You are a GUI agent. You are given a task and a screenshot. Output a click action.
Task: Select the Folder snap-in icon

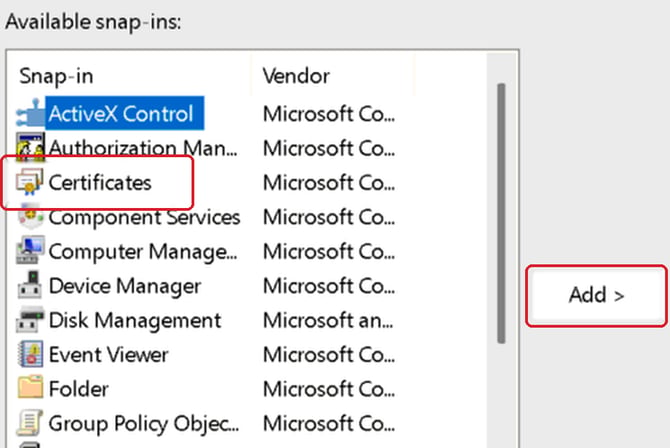[x=30, y=387]
